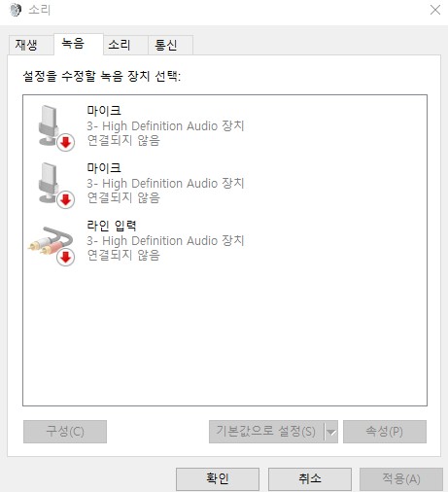Close the 소리 dialog window
The height and width of the screenshot is (492, 448).
point(435,10)
